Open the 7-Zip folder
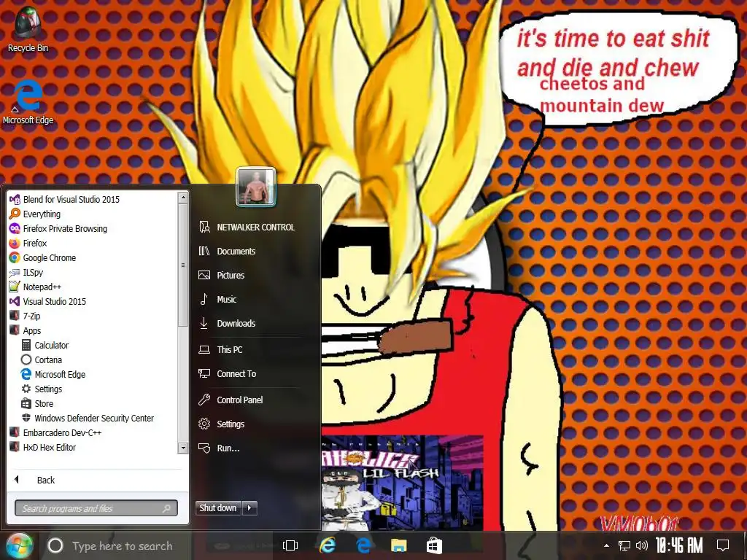This screenshot has height=560, width=747. [26, 316]
